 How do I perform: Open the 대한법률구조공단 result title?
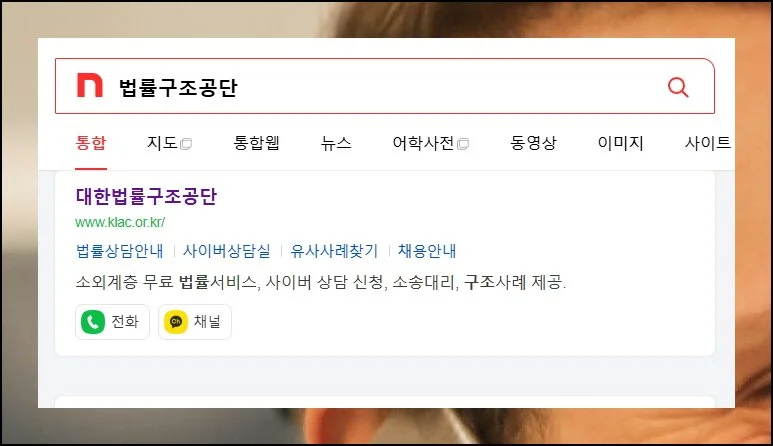146,196
